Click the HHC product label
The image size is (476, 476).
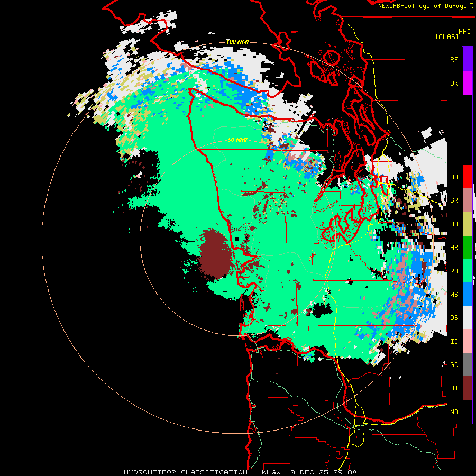[464, 32]
